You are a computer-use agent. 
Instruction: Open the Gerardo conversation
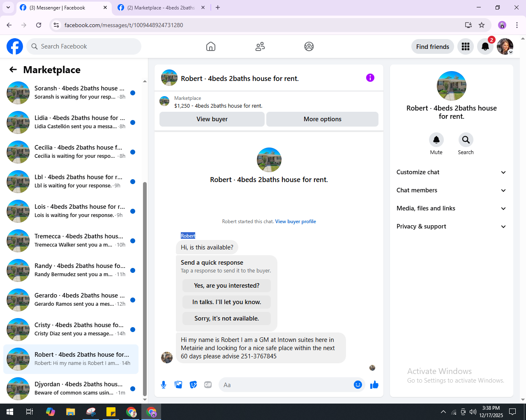click(71, 300)
